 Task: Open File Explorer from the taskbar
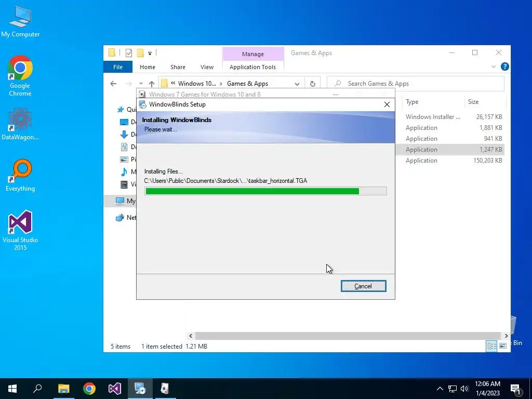[x=63, y=389]
